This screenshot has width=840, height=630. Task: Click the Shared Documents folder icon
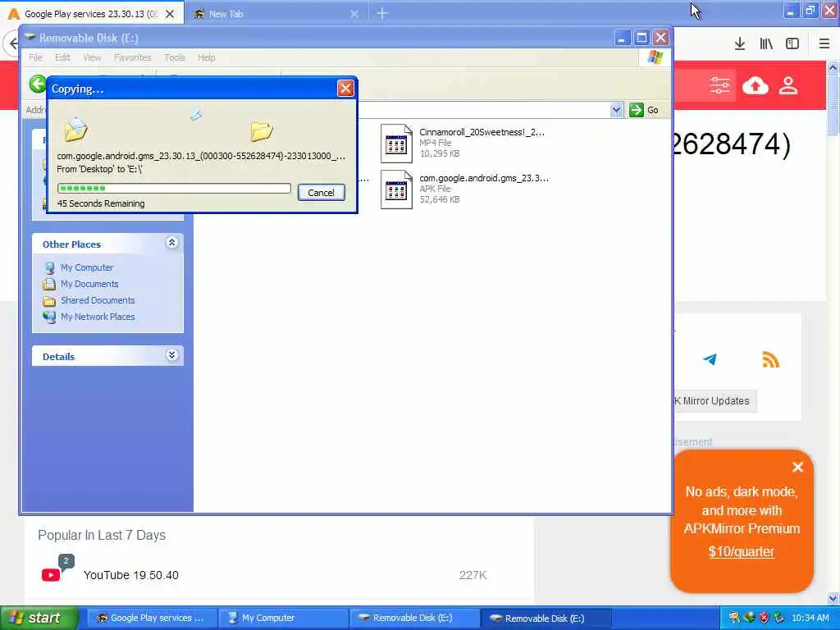point(49,301)
